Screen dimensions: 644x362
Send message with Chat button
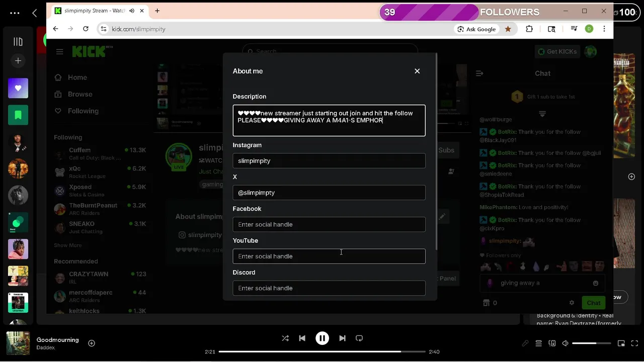point(593,303)
